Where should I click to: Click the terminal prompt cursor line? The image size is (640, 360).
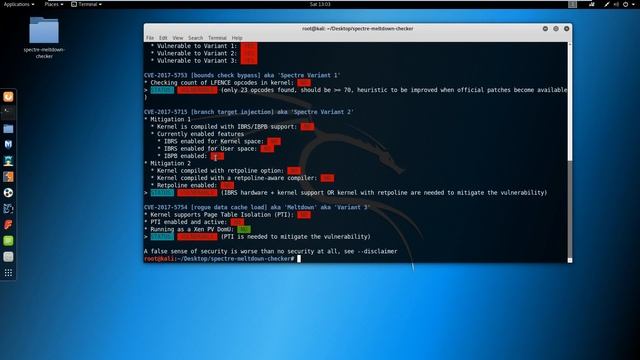click(x=222, y=259)
